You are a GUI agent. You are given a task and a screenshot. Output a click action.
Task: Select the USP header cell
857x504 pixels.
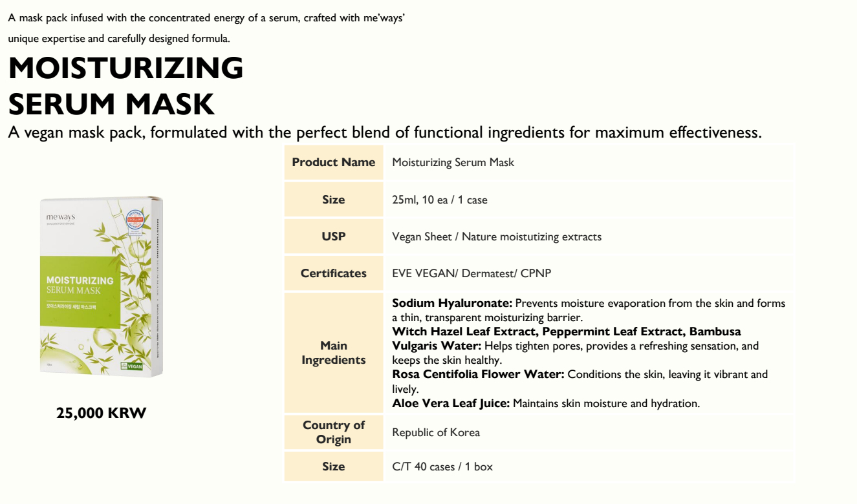click(x=334, y=236)
